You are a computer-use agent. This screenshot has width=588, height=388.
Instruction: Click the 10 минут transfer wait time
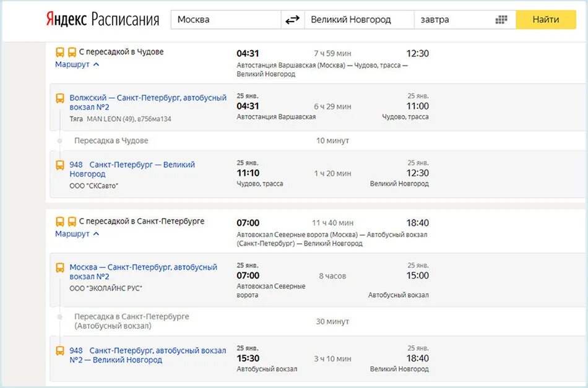pyautogui.click(x=332, y=140)
